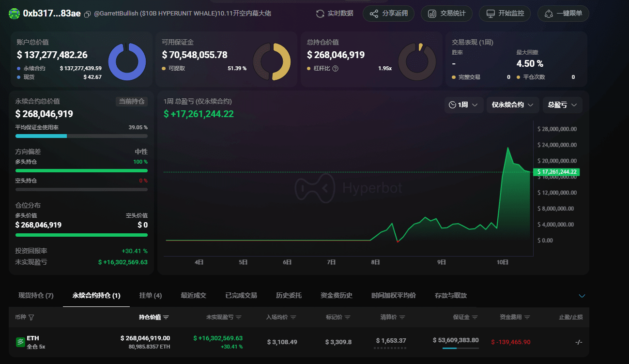The image size is (629, 364).
Task: Click the sidebar 未实现盈亏 value $ +16,302,569.63
Action: (x=123, y=262)
